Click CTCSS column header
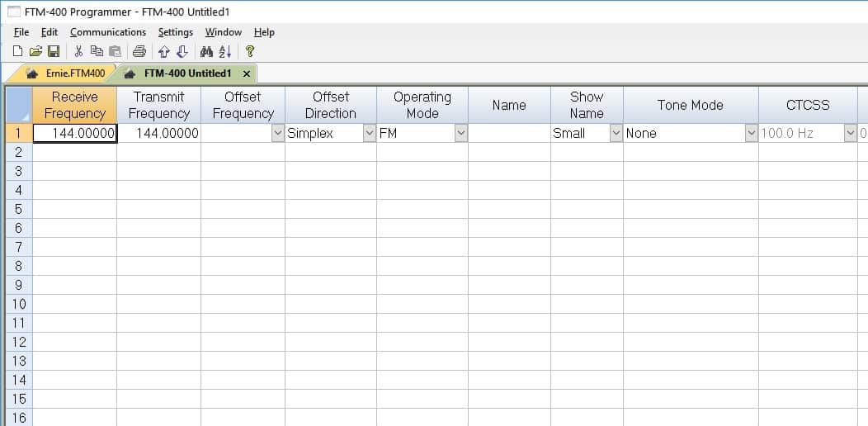This screenshot has width=868, height=426. pos(809,105)
